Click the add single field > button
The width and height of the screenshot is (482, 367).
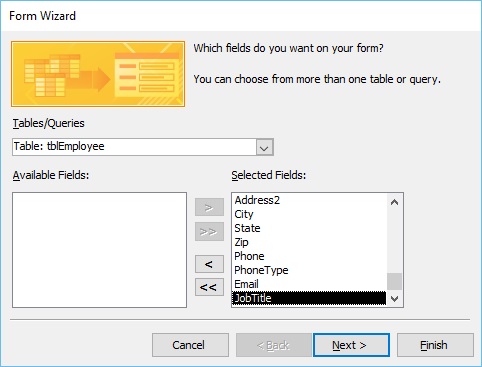[x=209, y=207]
